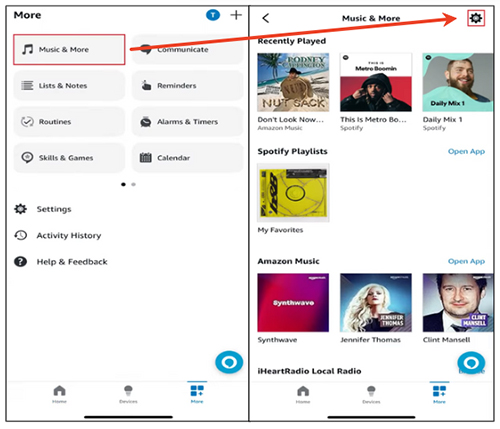Open Music & More settings gear
The width and height of the screenshot is (500, 429).
tap(476, 18)
